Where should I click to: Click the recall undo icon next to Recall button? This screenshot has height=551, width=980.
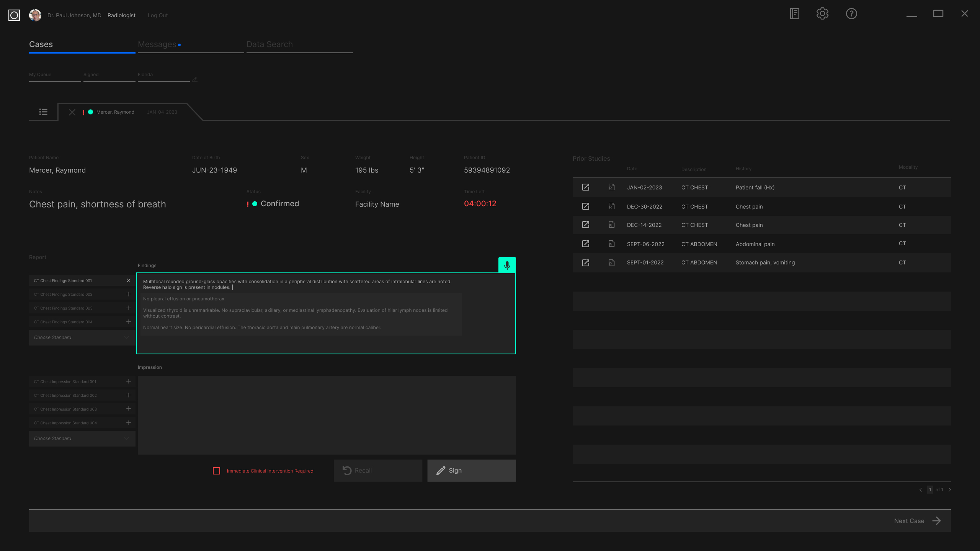coord(346,470)
